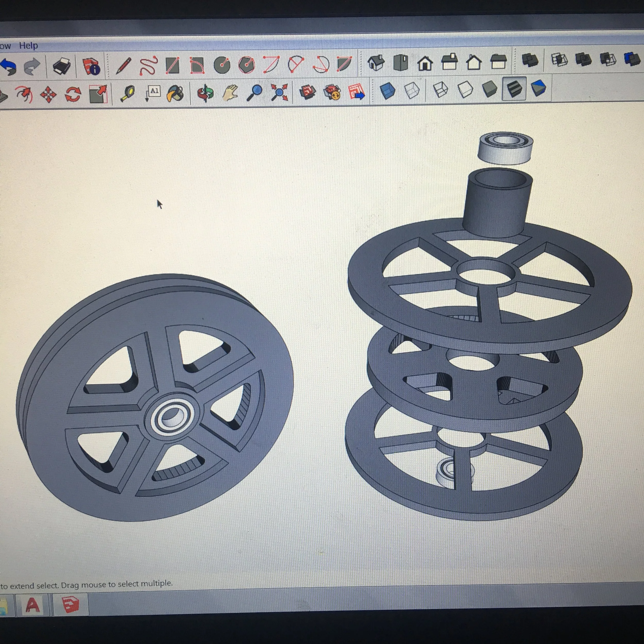Viewport: 644px width, 644px height.
Task: Select the Paint Bucket tool
Action: [175, 93]
